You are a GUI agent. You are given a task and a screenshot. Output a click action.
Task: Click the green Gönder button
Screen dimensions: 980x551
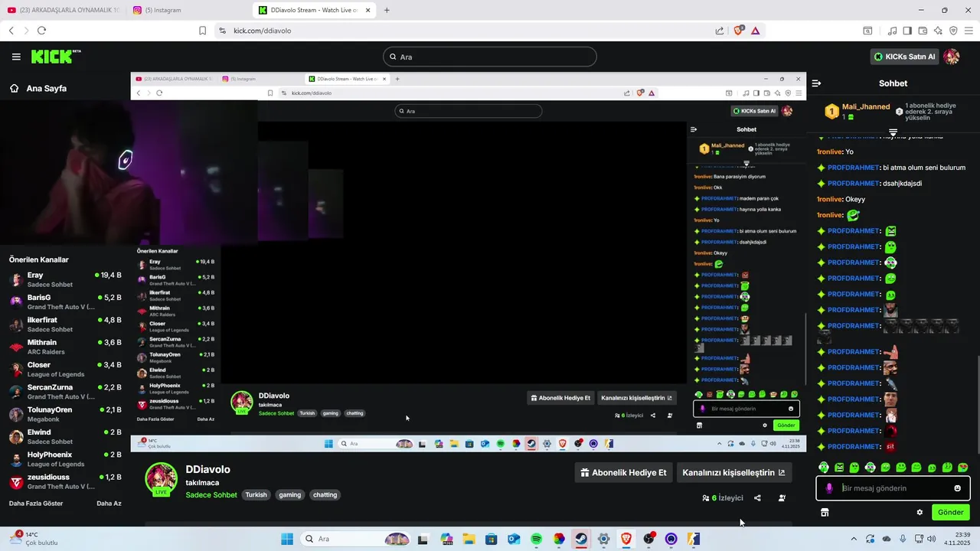(x=951, y=512)
